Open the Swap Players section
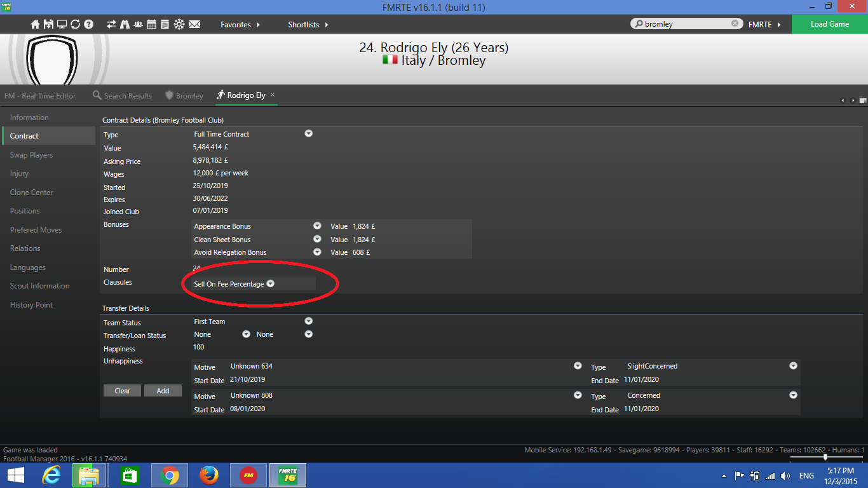The height and width of the screenshot is (488, 868). pyautogui.click(x=48, y=155)
